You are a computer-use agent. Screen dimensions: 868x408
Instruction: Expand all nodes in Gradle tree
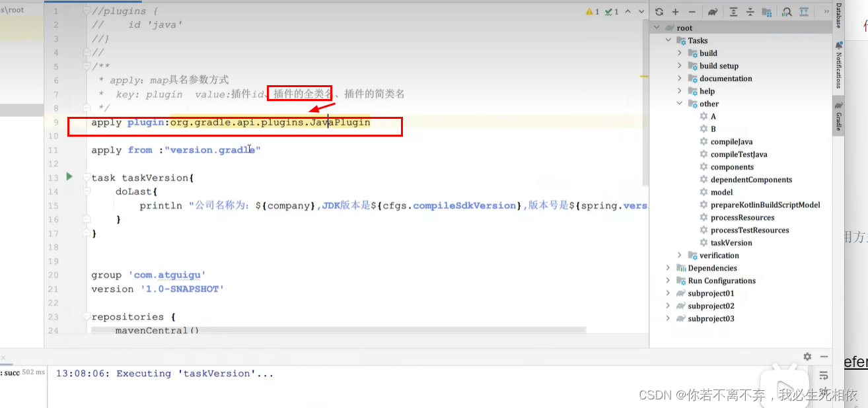coord(734,12)
